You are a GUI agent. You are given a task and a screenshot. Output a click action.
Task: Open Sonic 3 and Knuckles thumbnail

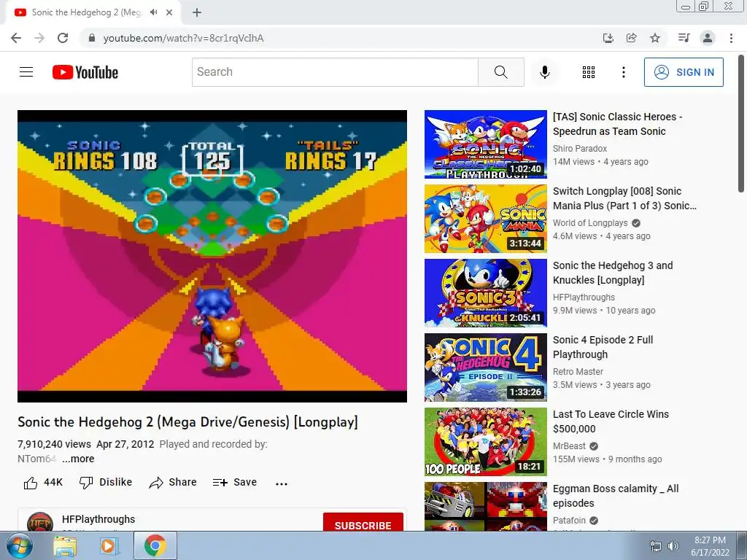[x=485, y=293]
